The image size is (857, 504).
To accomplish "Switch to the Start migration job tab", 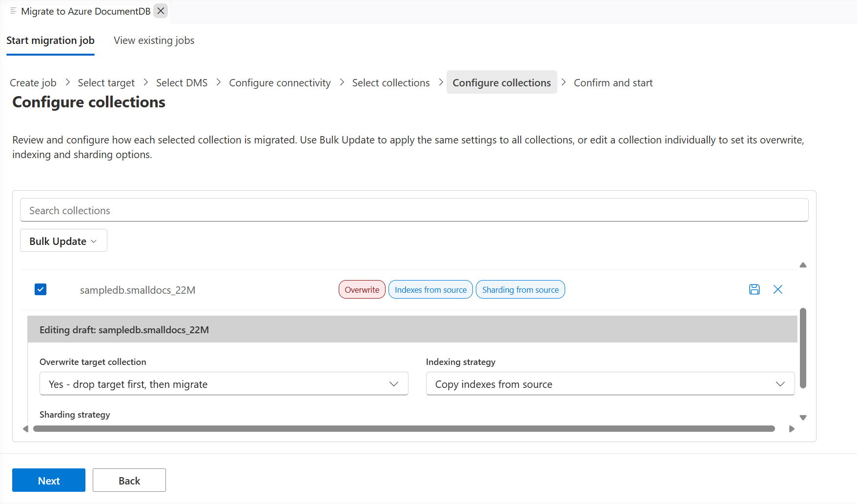I will click(x=50, y=40).
